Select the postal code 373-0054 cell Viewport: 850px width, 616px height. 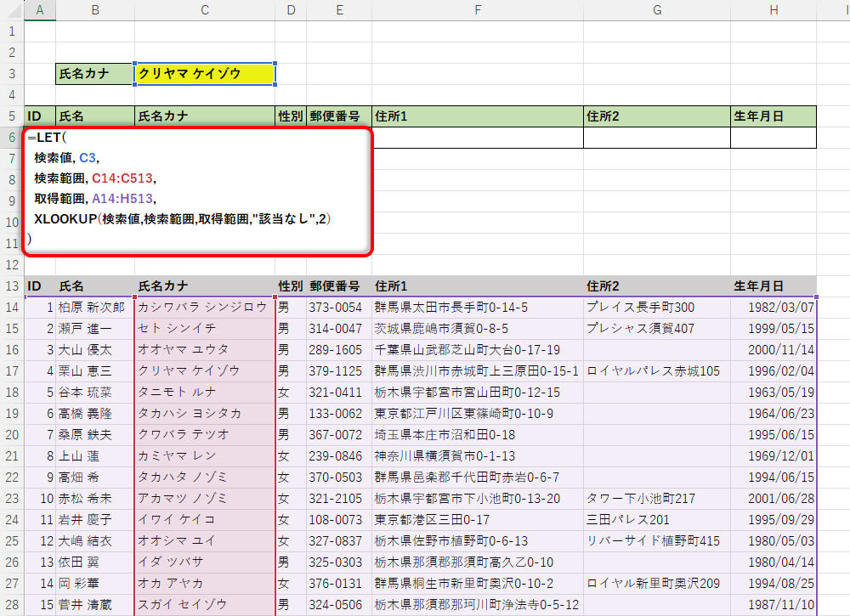[338, 308]
